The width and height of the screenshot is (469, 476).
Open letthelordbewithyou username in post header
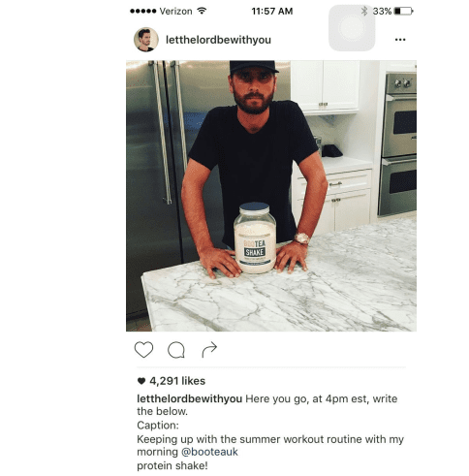click(x=218, y=40)
